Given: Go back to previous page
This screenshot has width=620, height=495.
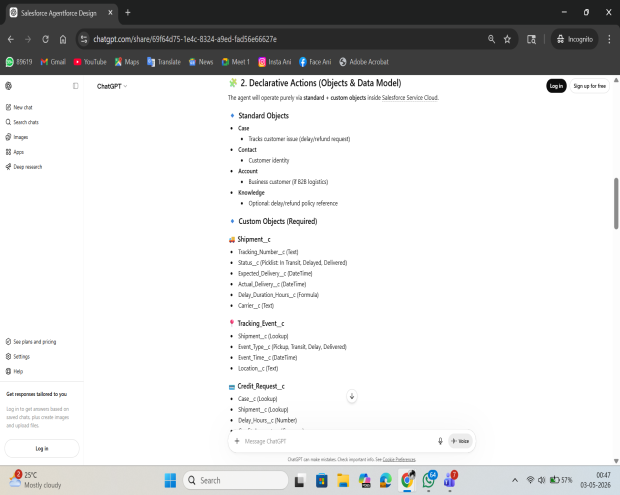Looking at the screenshot, I should 11,39.
